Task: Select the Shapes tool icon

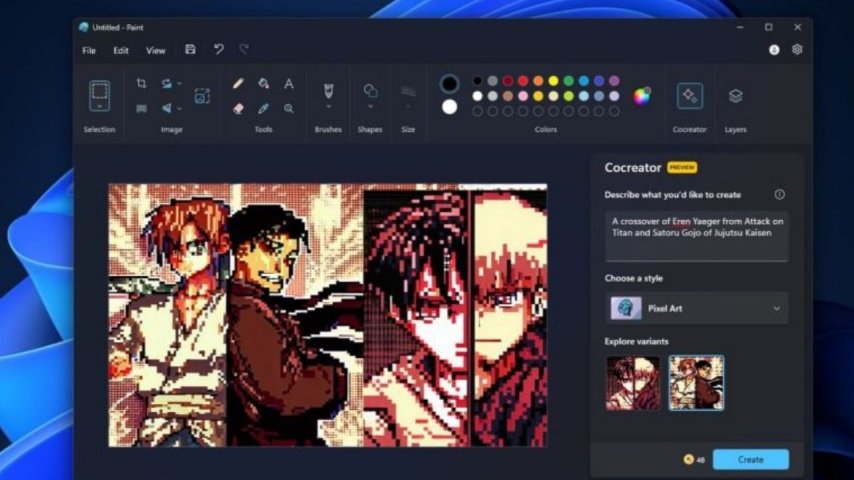Action: [x=370, y=90]
